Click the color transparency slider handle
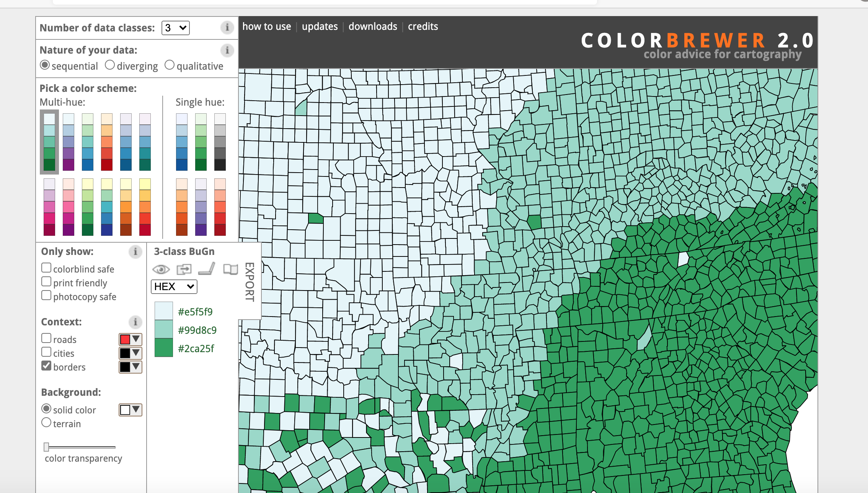Viewport: 868px width, 493px height. (46, 447)
